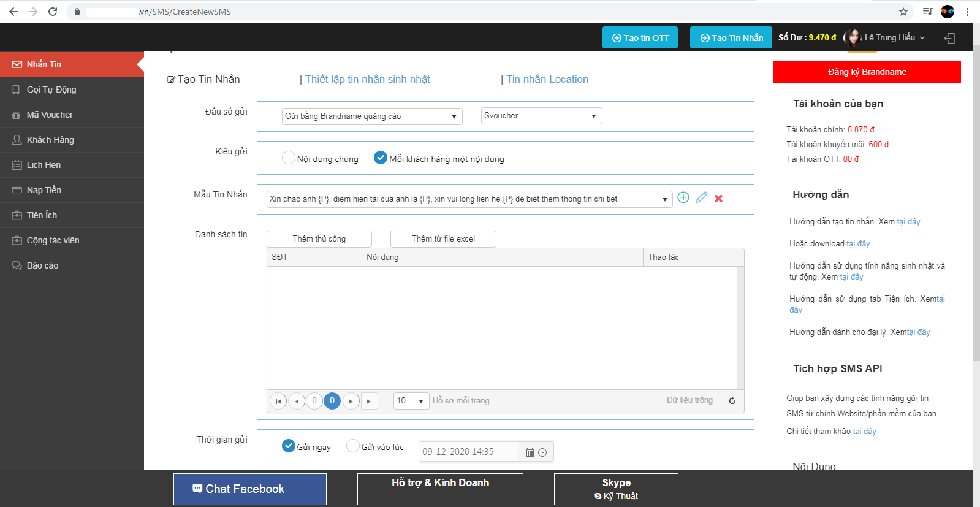
Task: Select the Nội dung chung radio option
Action: pos(289,158)
